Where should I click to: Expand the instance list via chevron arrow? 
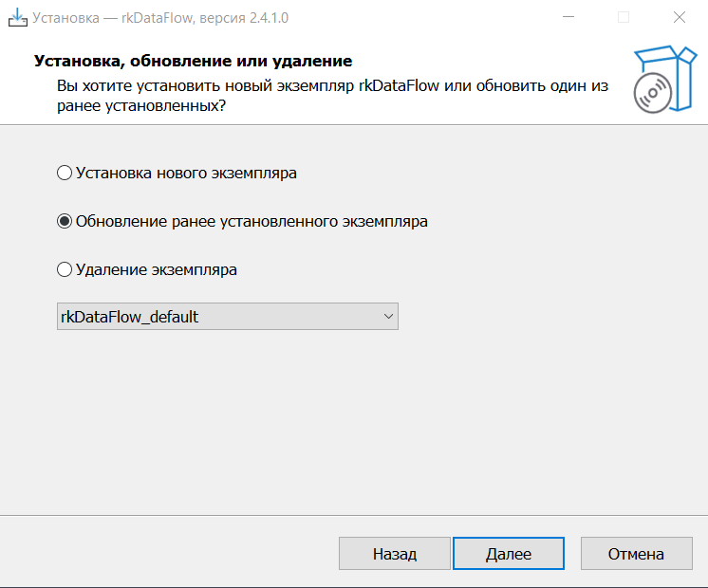point(386,317)
